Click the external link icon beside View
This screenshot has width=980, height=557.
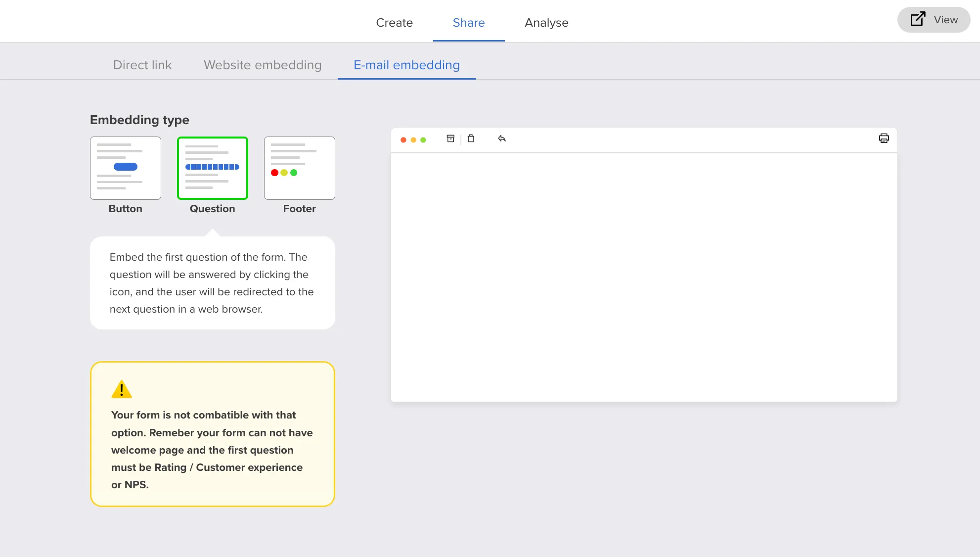pyautogui.click(x=918, y=19)
